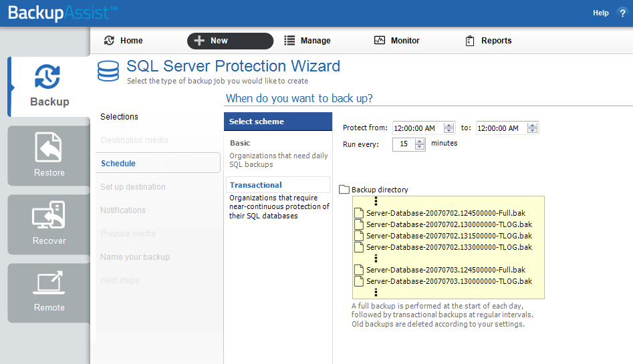This screenshot has height=364, width=633.
Task: Click file name Server-Database-20070702.133000000-TLOG.bak
Action: click(x=449, y=247)
